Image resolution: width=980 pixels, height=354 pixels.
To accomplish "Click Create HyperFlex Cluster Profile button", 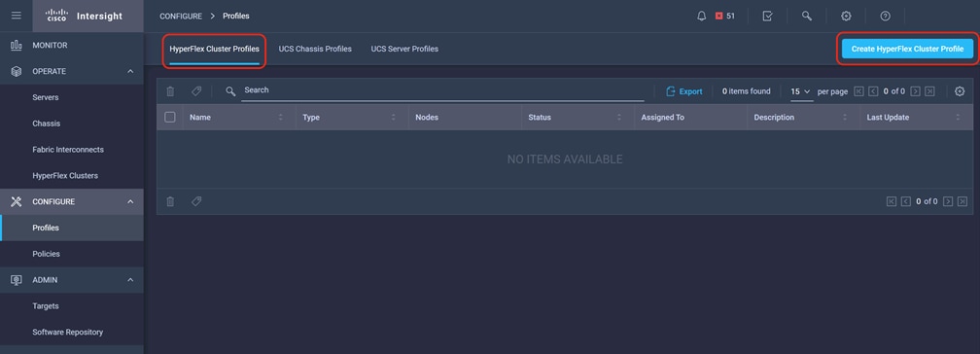I will [907, 49].
